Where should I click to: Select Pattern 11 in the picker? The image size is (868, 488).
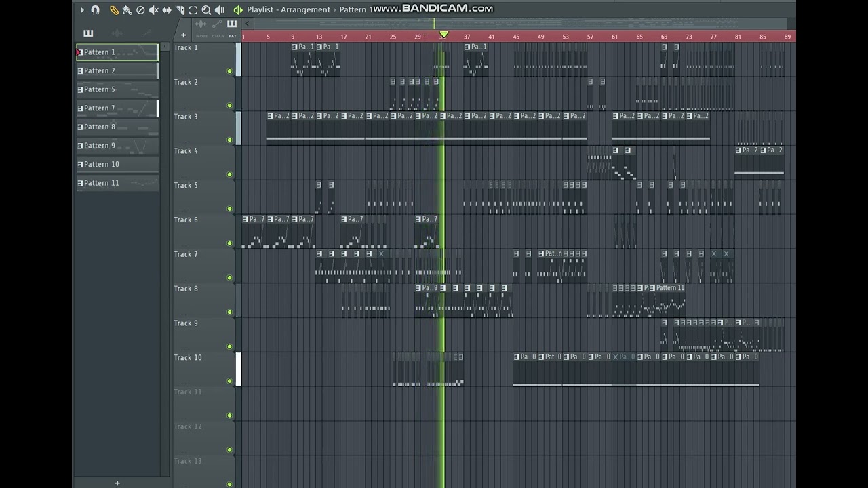(117, 183)
